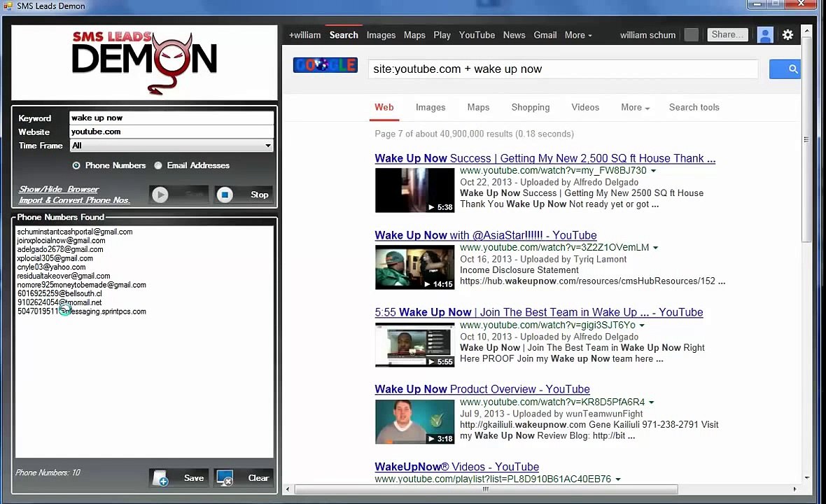Viewport: 826px width, 504px height.
Task: Click the grayed-out play start icon
Action: [x=160, y=195]
